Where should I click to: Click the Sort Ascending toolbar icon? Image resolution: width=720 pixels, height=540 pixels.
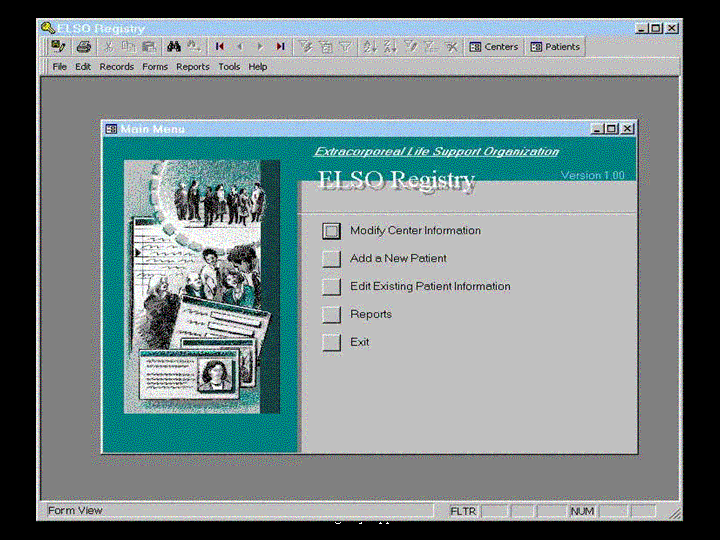click(369, 47)
